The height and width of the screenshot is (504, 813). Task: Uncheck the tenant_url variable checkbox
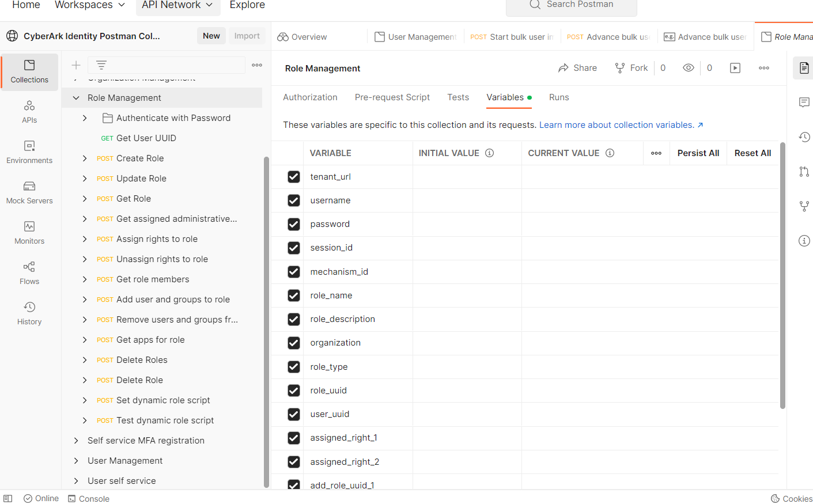294,177
